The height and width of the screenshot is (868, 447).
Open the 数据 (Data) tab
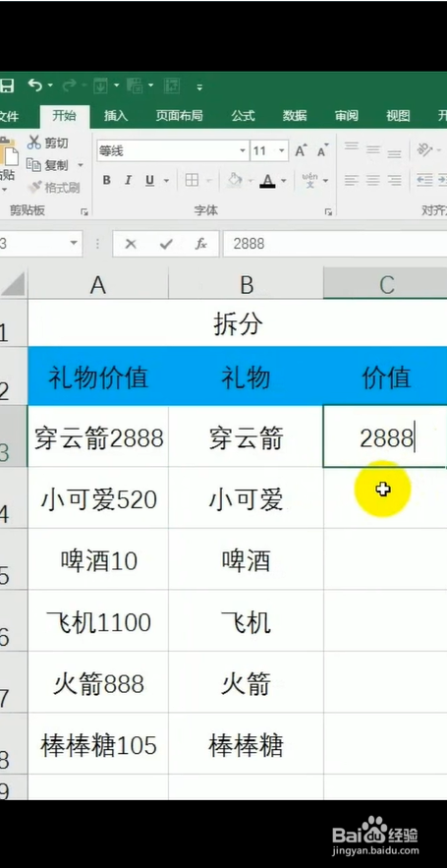295,116
